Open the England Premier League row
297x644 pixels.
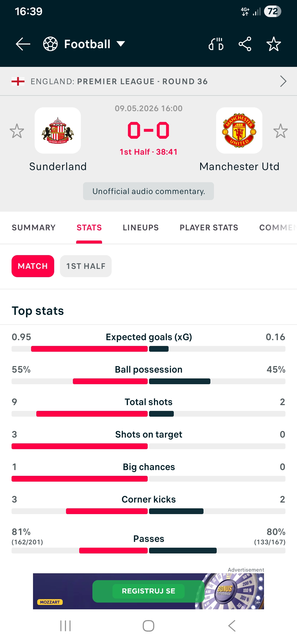pyautogui.click(x=148, y=81)
